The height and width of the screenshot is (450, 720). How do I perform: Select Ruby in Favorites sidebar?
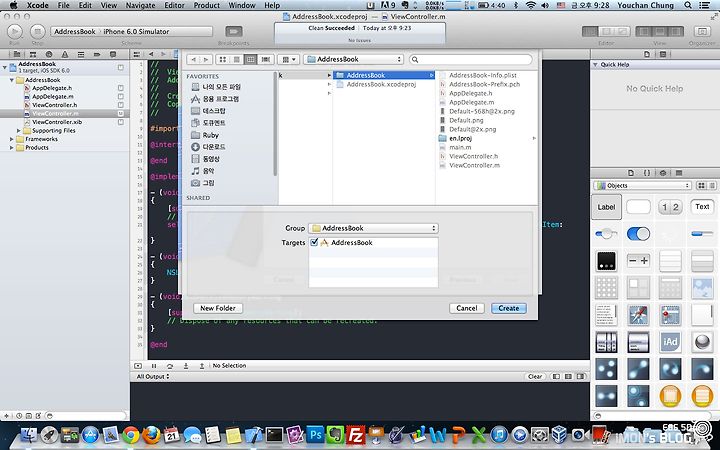click(x=211, y=135)
